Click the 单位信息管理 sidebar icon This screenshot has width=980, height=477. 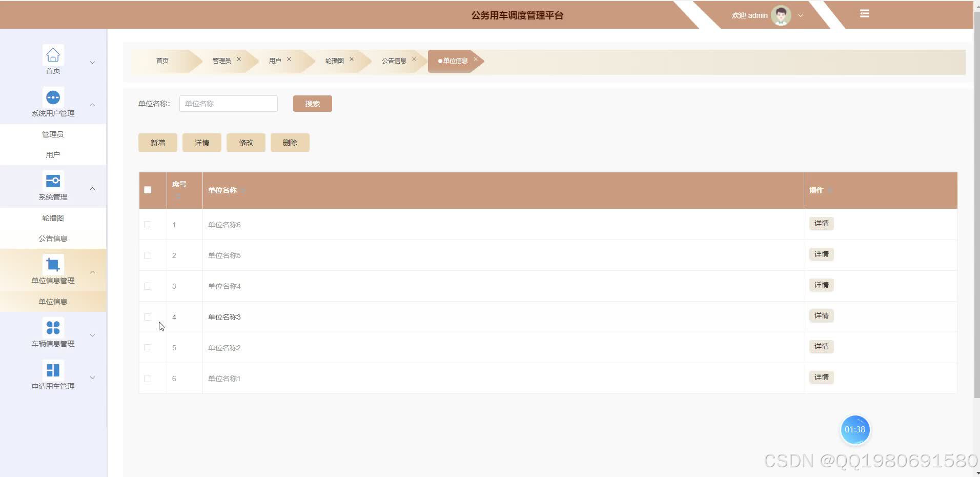[53, 264]
